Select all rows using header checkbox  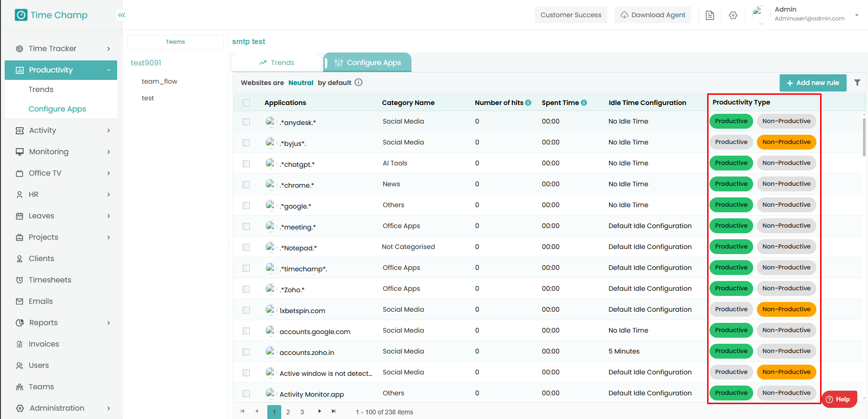pyautogui.click(x=246, y=103)
